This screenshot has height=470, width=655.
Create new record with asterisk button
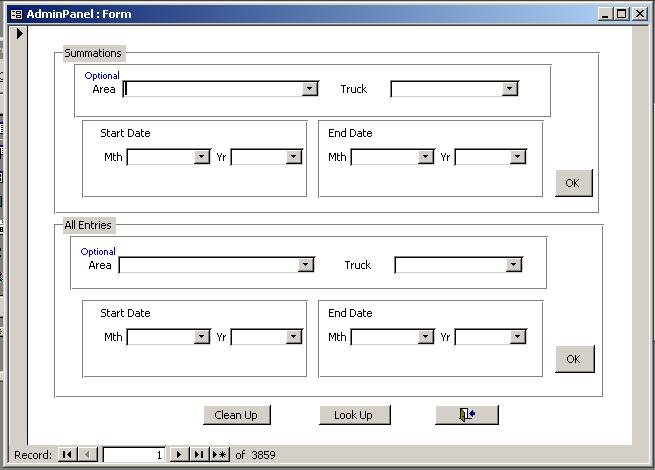[x=219, y=455]
